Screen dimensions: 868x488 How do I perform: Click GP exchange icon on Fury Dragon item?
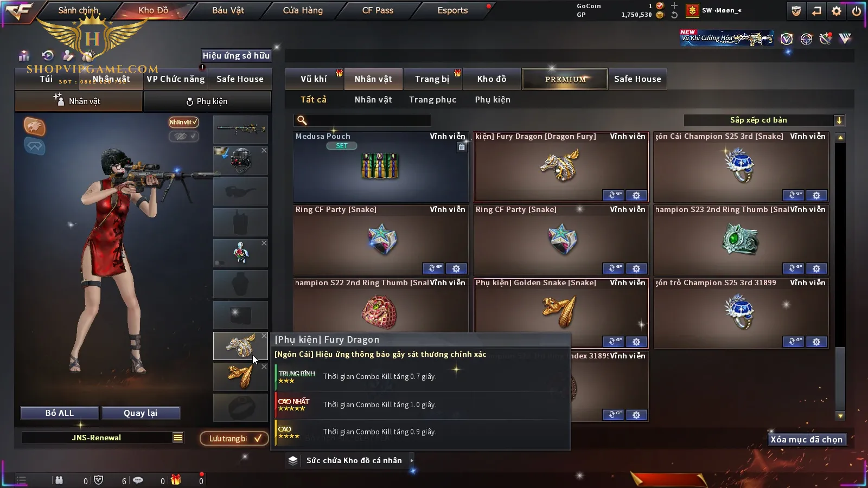click(614, 195)
